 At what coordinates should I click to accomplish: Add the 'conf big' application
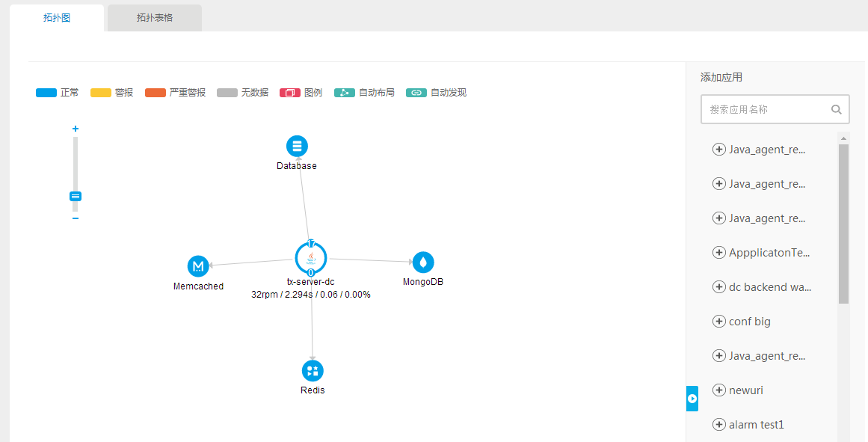[719, 322]
